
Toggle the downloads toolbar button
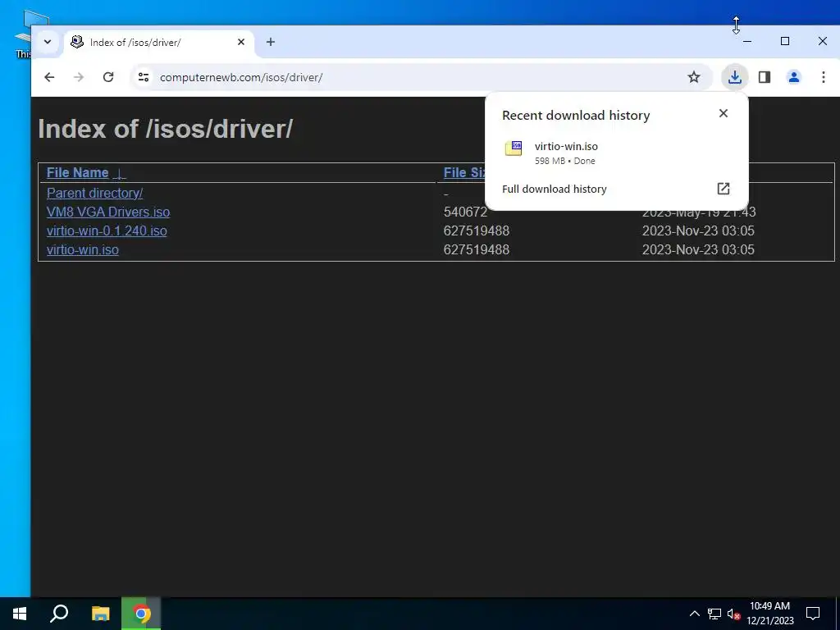734,77
